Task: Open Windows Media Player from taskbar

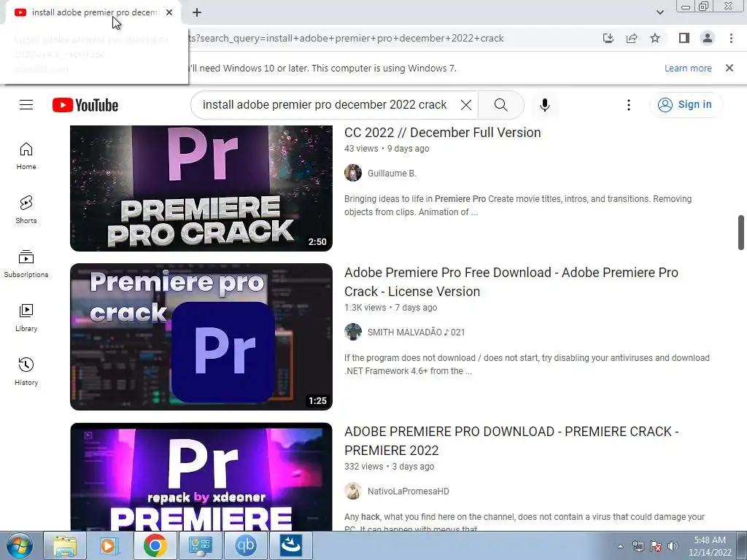Action: pyautogui.click(x=109, y=545)
